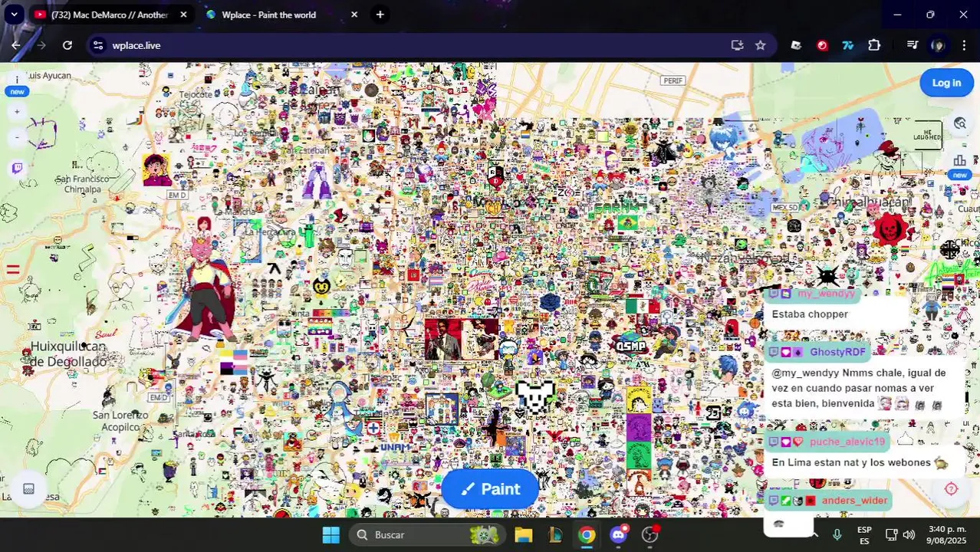Image resolution: width=980 pixels, height=552 pixels.
Task: Toggle the grid icon at bottom left
Action: [x=28, y=489]
